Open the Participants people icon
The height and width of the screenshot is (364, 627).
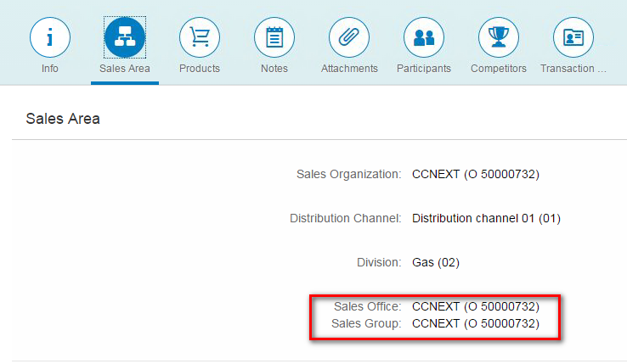point(424,37)
